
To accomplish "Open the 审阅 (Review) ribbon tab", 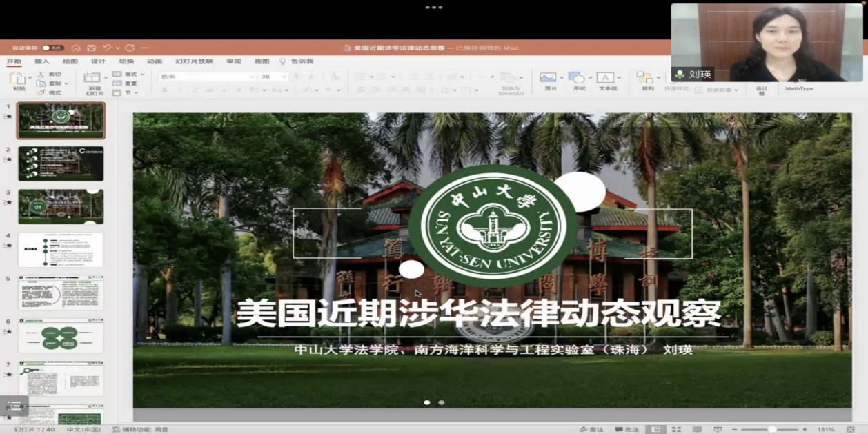I will click(234, 61).
